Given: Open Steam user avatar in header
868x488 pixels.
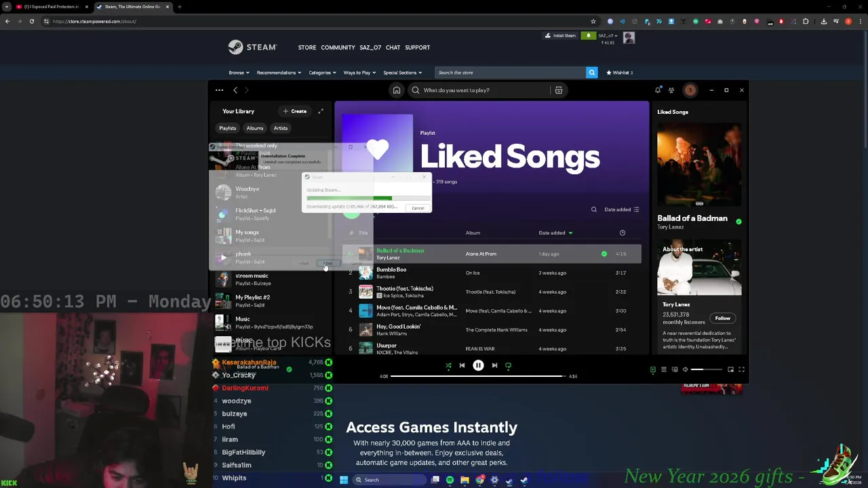Looking at the screenshot, I should click(629, 38).
